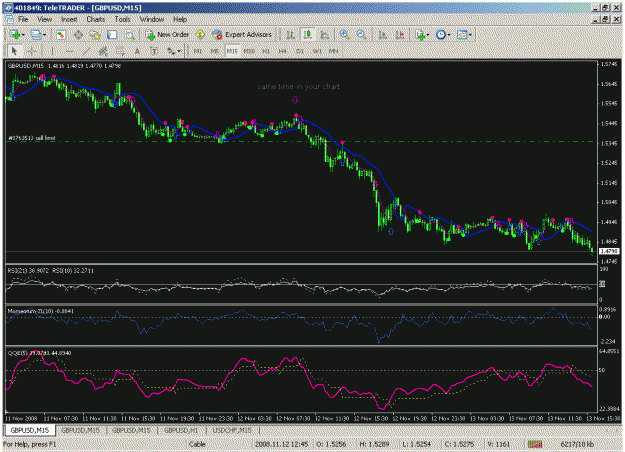Switch to the GBPUSD,H1 chart tab
This screenshot has height=452, width=625.
pos(181,430)
